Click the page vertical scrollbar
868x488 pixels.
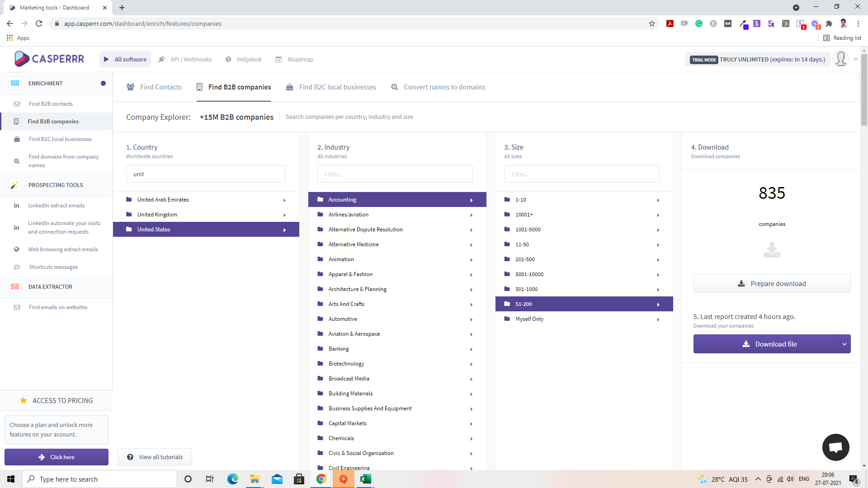click(864, 90)
